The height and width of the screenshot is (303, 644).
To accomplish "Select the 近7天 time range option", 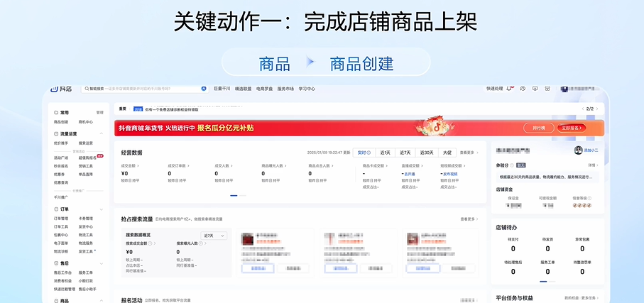I will click(x=405, y=153).
